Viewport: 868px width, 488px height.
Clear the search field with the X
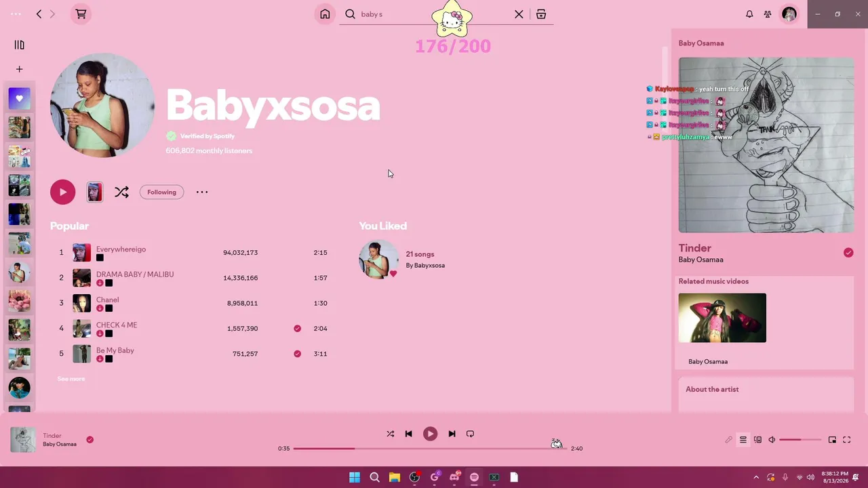point(519,14)
